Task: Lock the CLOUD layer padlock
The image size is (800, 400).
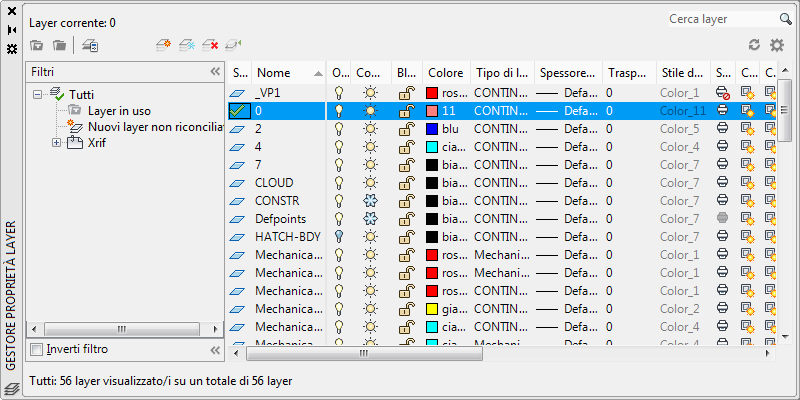Action: [406, 183]
